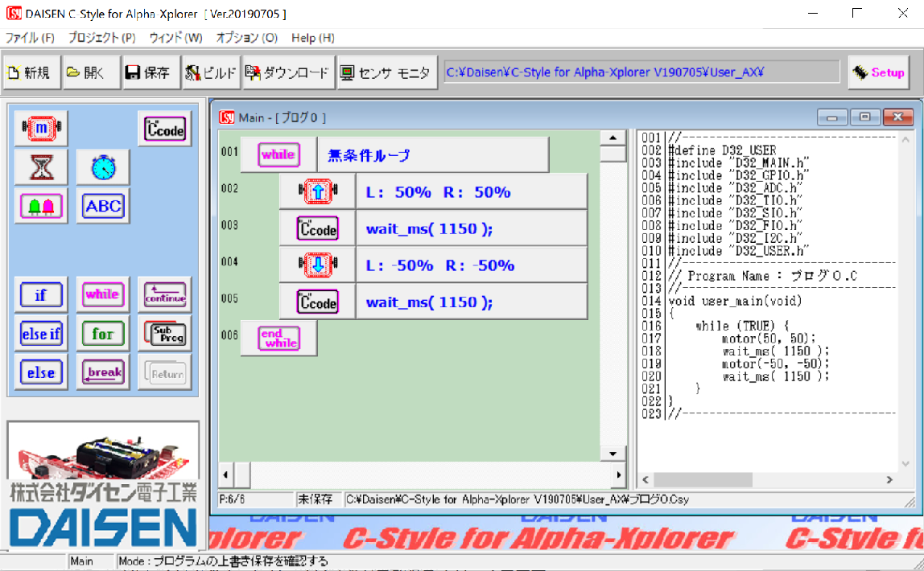924x571 pixels.
Task: Click the end while icon on row 006
Action: click(x=278, y=339)
